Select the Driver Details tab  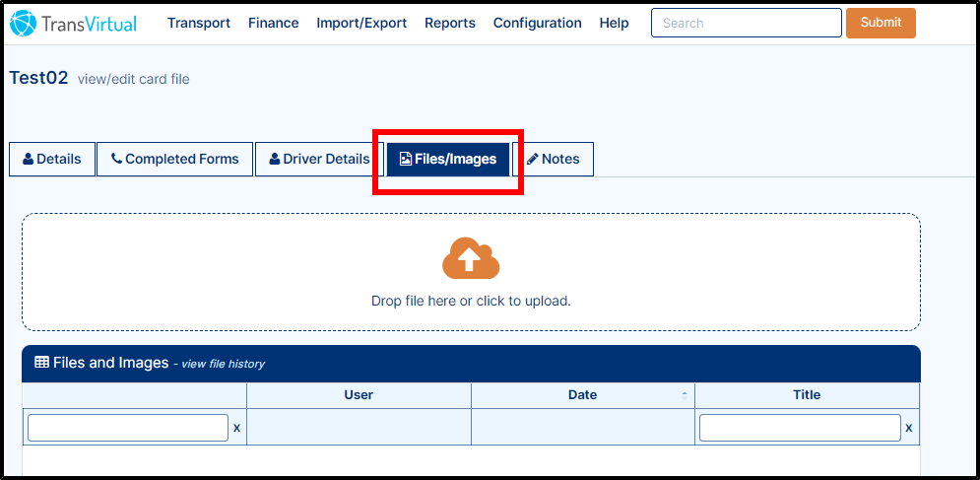coord(319,159)
